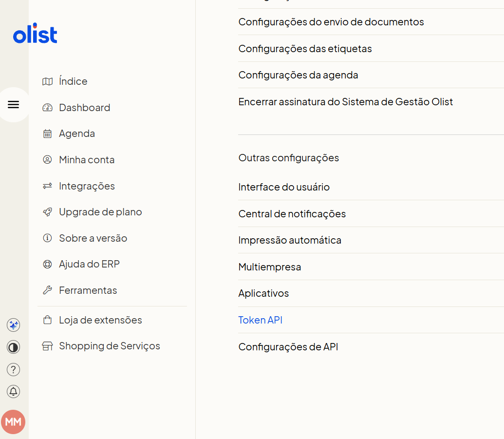
Task: Go to home via the Olist logo
Action: (x=35, y=33)
